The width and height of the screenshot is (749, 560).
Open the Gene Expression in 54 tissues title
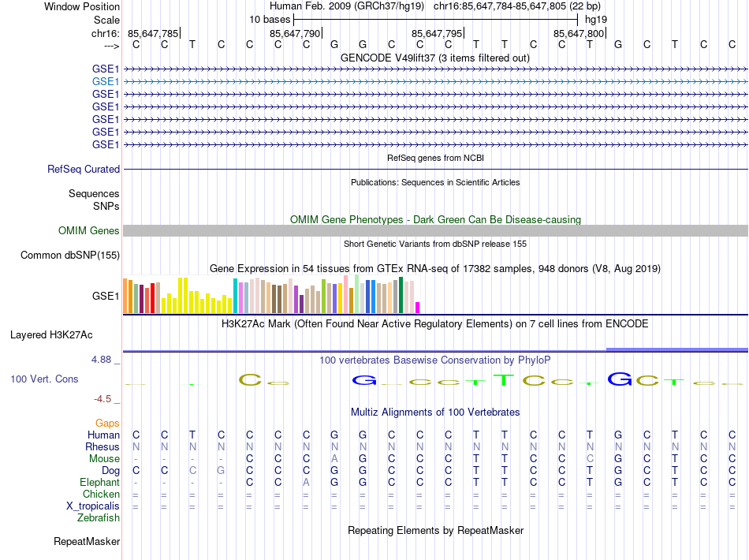point(435,269)
